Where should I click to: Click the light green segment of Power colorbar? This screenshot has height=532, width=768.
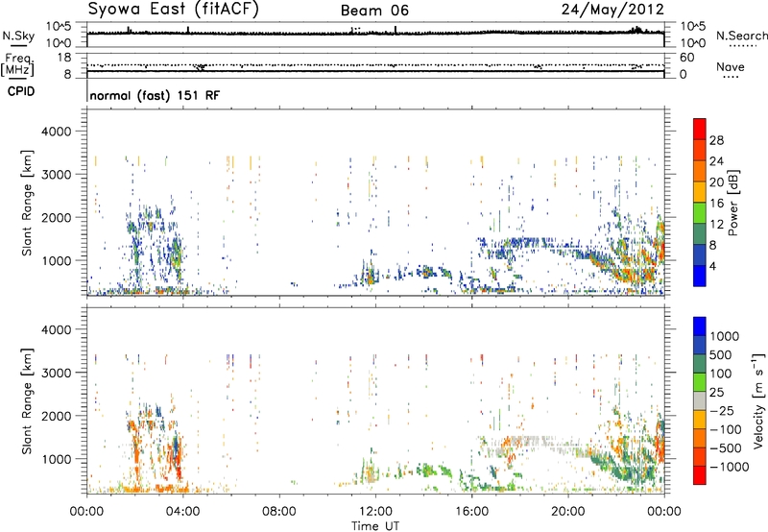(x=700, y=213)
